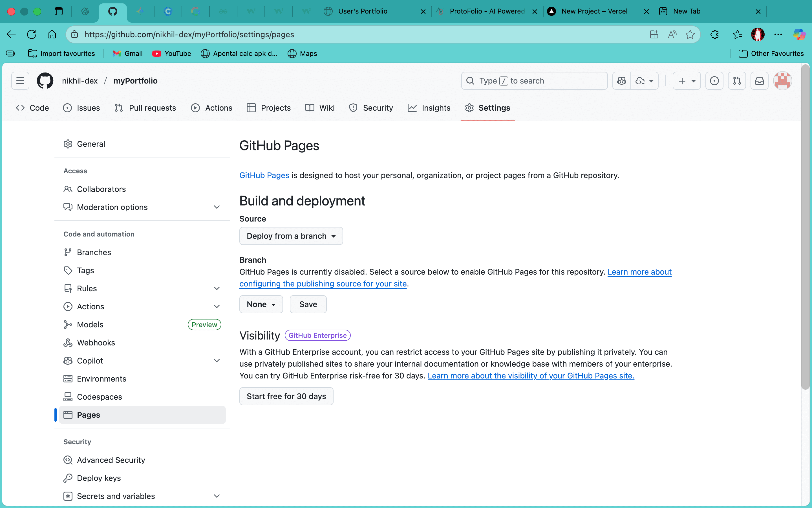
Task: Add page to favourites star icon
Action: (690, 34)
